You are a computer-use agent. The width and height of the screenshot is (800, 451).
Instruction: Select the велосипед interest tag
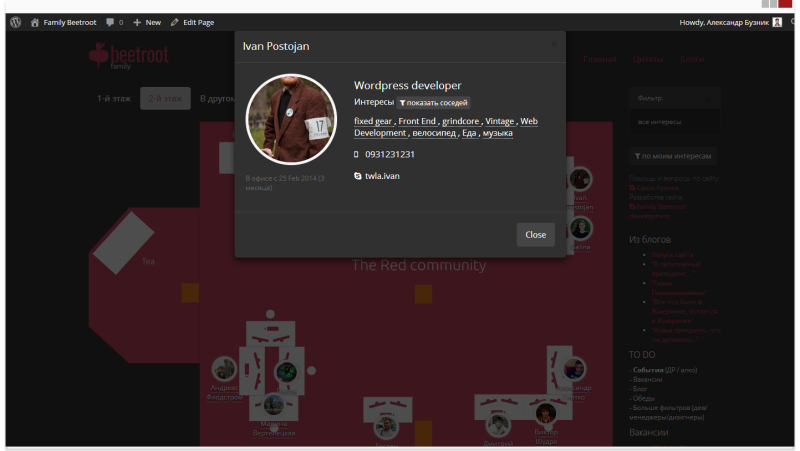[434, 133]
